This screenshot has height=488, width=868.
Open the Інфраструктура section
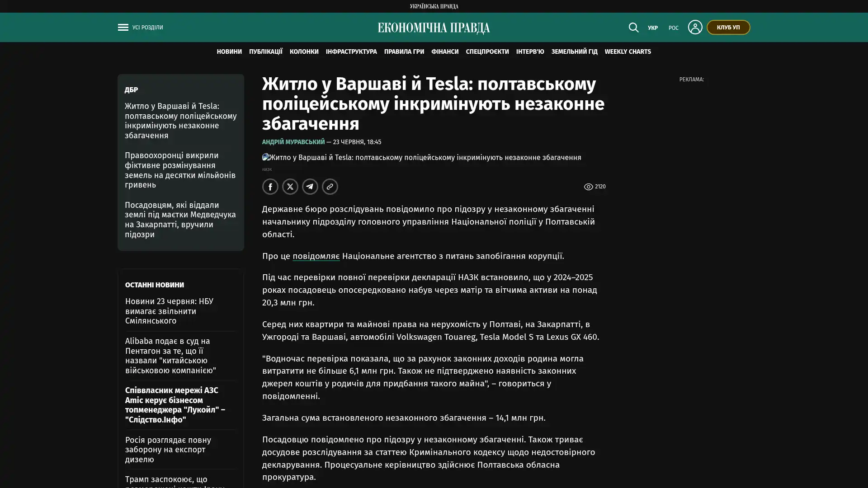tap(351, 52)
